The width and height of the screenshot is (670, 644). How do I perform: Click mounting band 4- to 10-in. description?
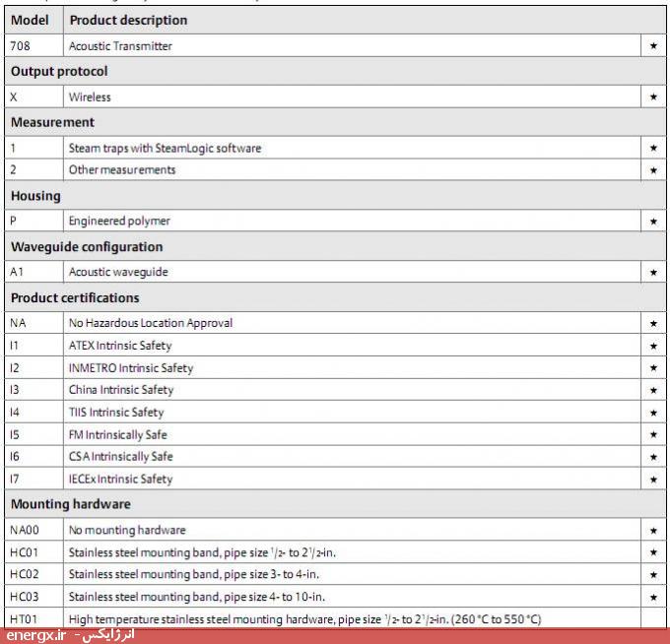(197, 597)
